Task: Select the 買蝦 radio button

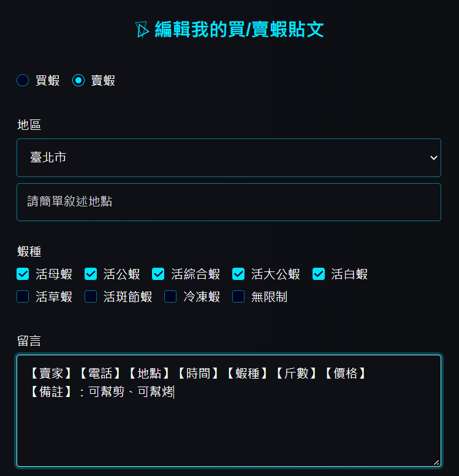Action: [x=23, y=80]
